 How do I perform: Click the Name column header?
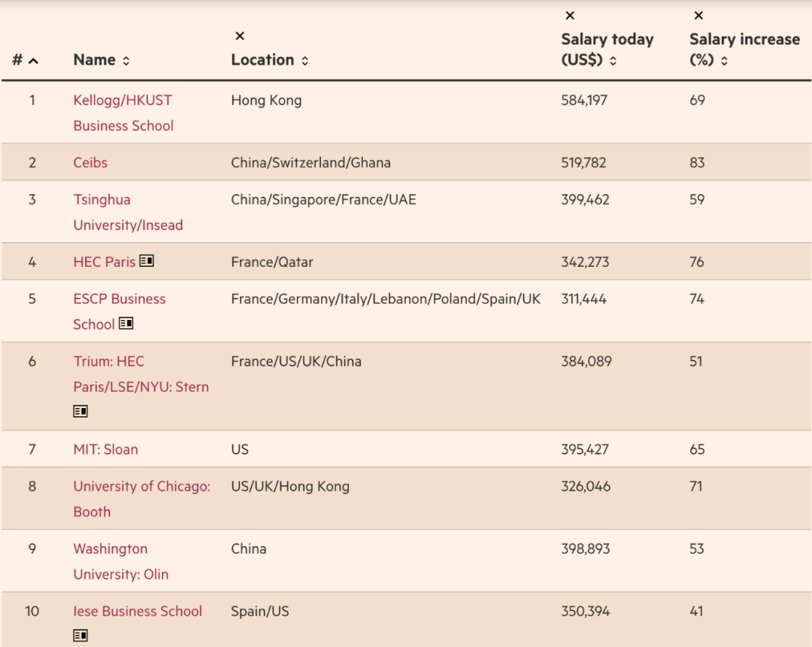(x=94, y=60)
